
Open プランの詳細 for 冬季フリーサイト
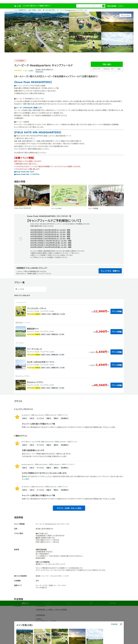click(x=117, y=365)
